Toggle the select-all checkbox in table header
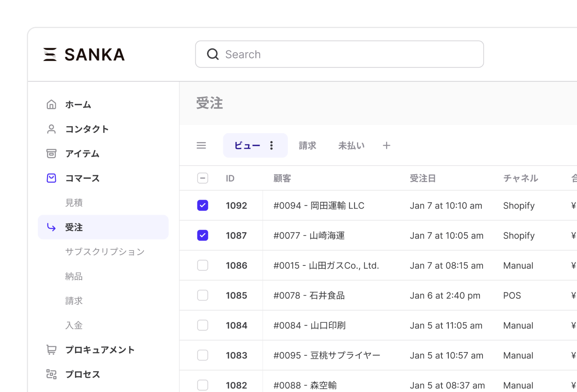The width and height of the screenshot is (577, 392). coord(202,178)
